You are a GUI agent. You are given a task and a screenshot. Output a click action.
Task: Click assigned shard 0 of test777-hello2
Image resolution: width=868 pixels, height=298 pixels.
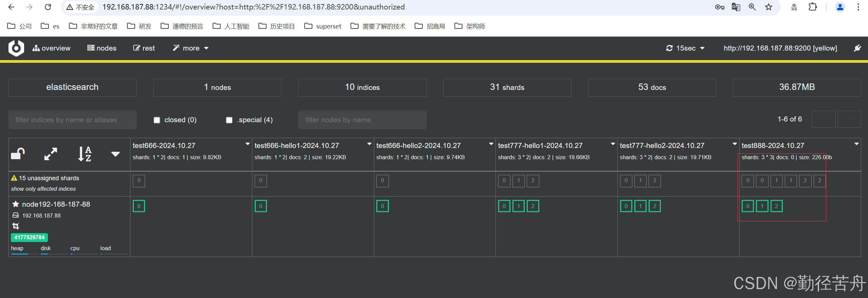pyautogui.click(x=626, y=206)
